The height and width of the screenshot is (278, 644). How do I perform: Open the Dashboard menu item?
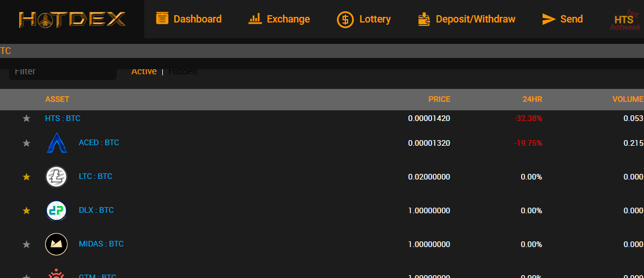coord(189,19)
